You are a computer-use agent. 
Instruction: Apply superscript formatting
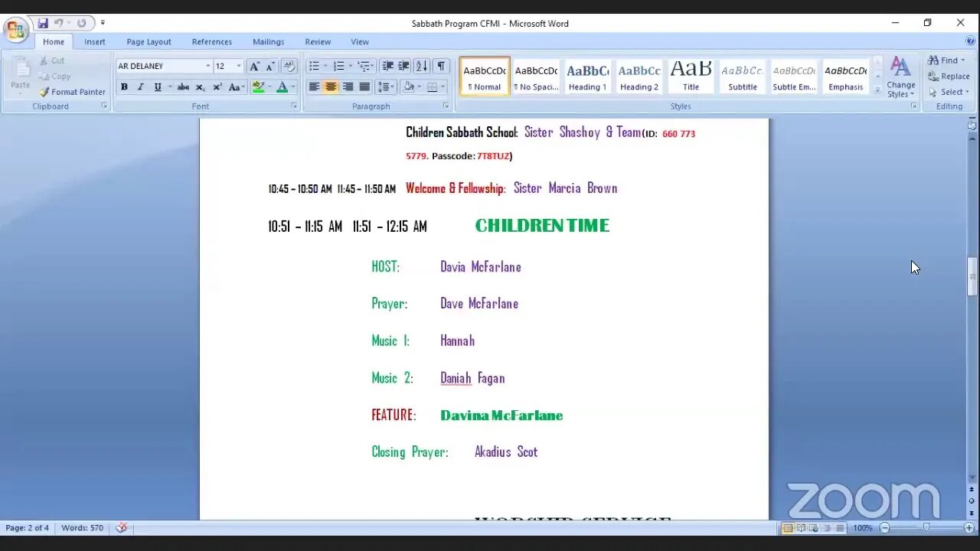click(217, 87)
